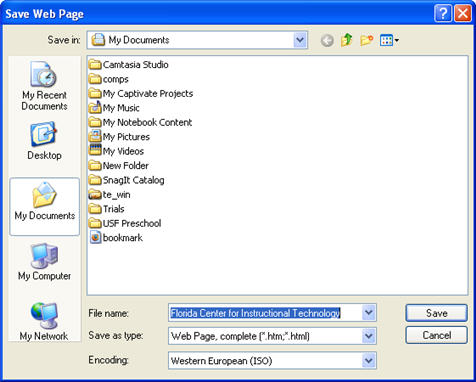The height and width of the screenshot is (382, 476).
Task: Expand the Save in location dropdown
Action: pyautogui.click(x=300, y=40)
